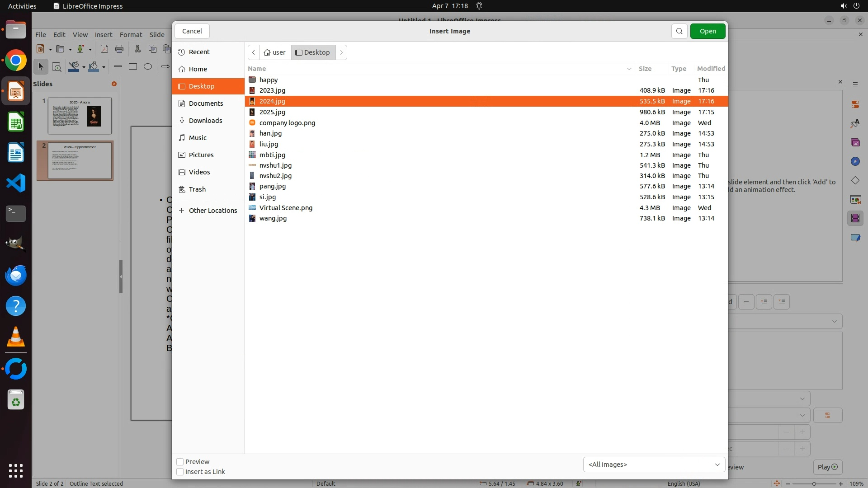Image resolution: width=868 pixels, height=488 pixels.
Task: Go back with the path bar left arrow
Action: [254, 52]
